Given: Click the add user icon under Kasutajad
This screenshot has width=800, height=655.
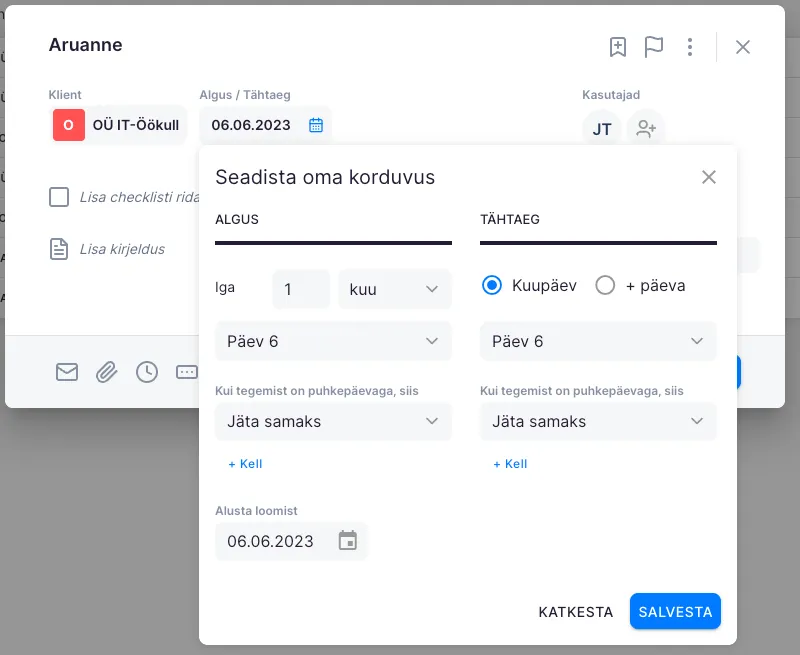Looking at the screenshot, I should (646, 129).
